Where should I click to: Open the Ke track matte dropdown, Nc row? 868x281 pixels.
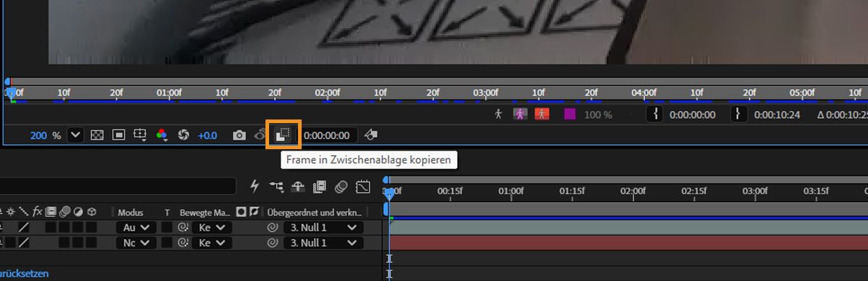click(x=211, y=243)
